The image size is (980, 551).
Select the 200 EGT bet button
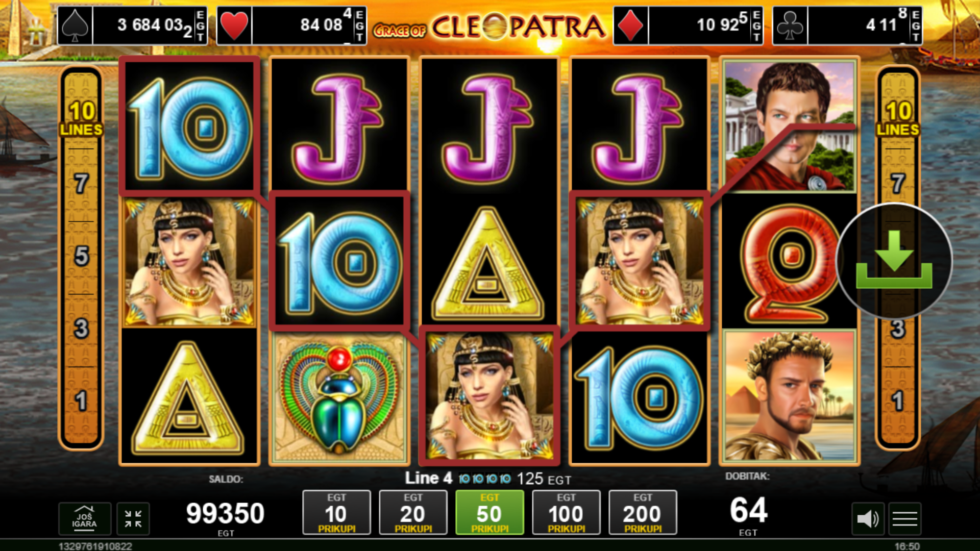click(x=643, y=513)
